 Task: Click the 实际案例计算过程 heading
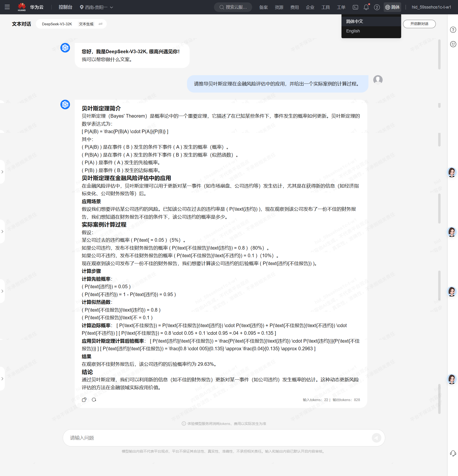(104, 225)
